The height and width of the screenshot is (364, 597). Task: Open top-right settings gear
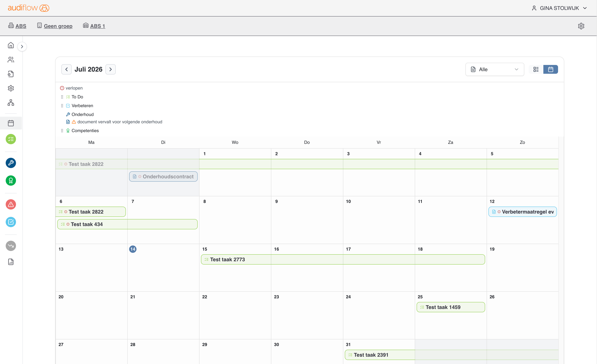(581, 26)
